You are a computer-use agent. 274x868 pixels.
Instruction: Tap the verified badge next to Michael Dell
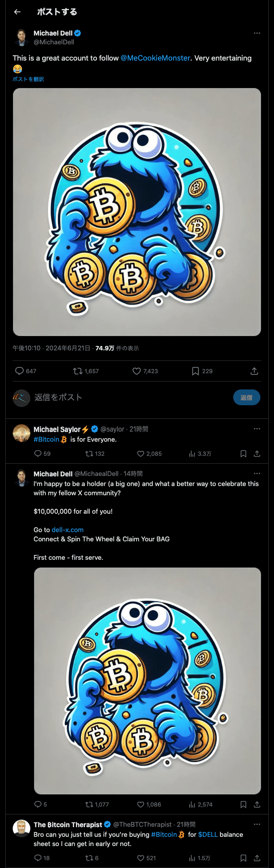point(77,33)
